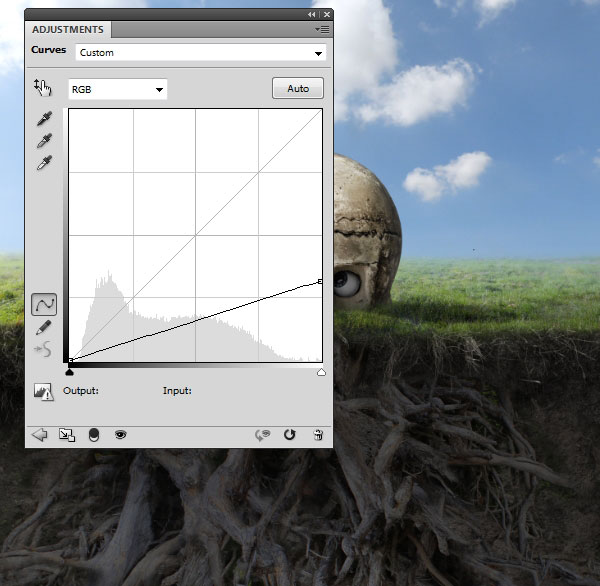The image size is (600, 586).
Task: Reset curves to adjustment defaults
Action: coord(290,435)
